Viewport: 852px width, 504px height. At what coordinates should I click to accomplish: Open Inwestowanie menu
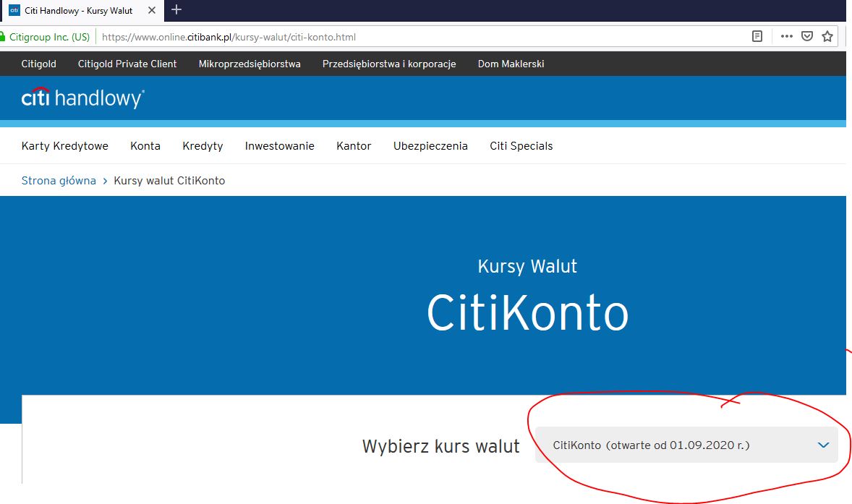pos(279,146)
